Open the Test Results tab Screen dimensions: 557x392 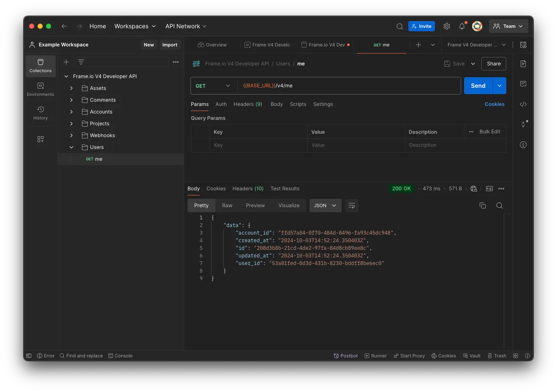click(x=285, y=189)
